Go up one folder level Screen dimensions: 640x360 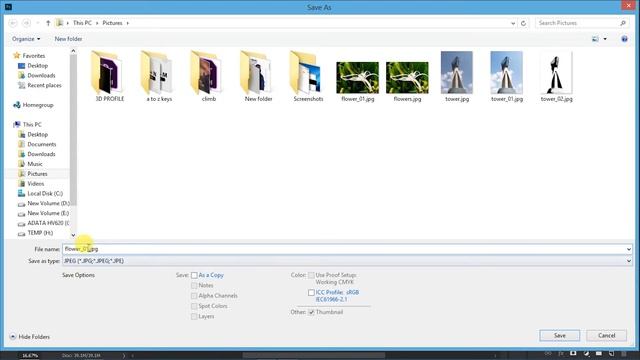point(48,23)
